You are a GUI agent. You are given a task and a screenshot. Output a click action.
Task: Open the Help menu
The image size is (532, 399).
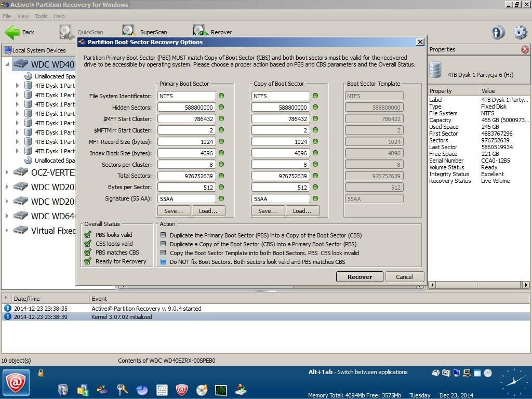pos(59,16)
